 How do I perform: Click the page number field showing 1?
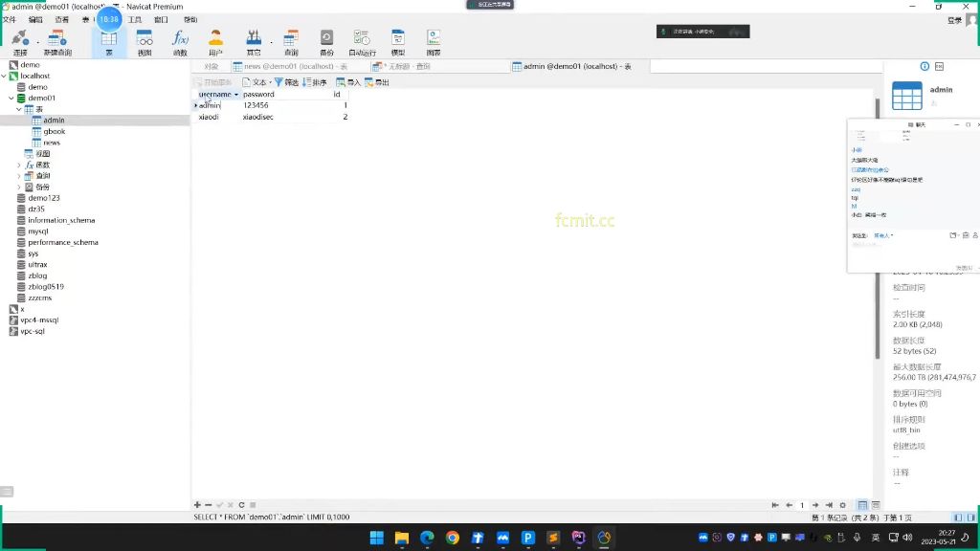click(x=802, y=505)
